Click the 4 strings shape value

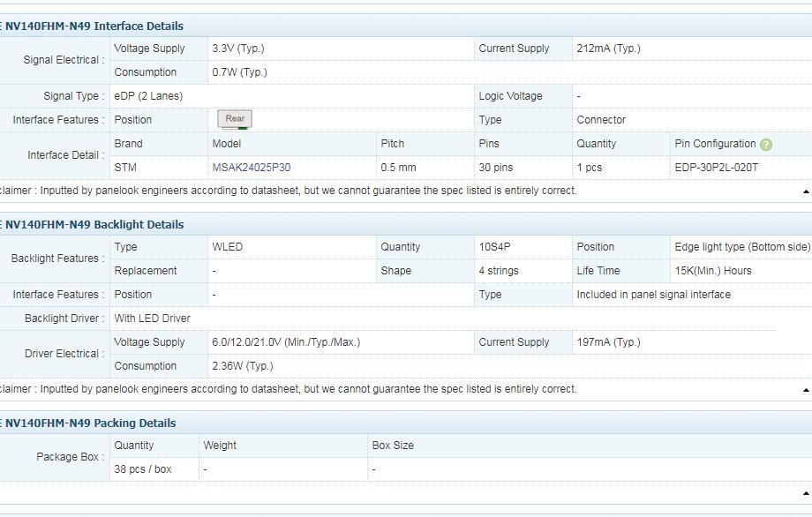pos(499,271)
